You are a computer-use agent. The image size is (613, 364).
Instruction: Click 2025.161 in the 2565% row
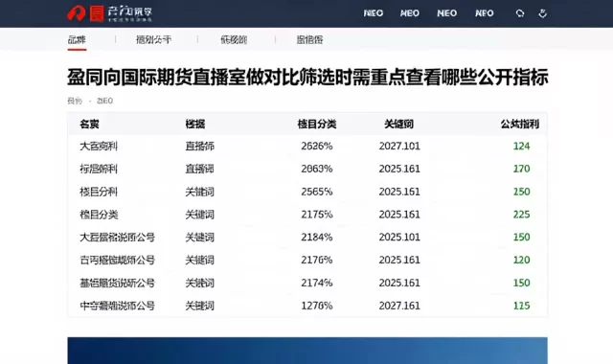(x=399, y=192)
